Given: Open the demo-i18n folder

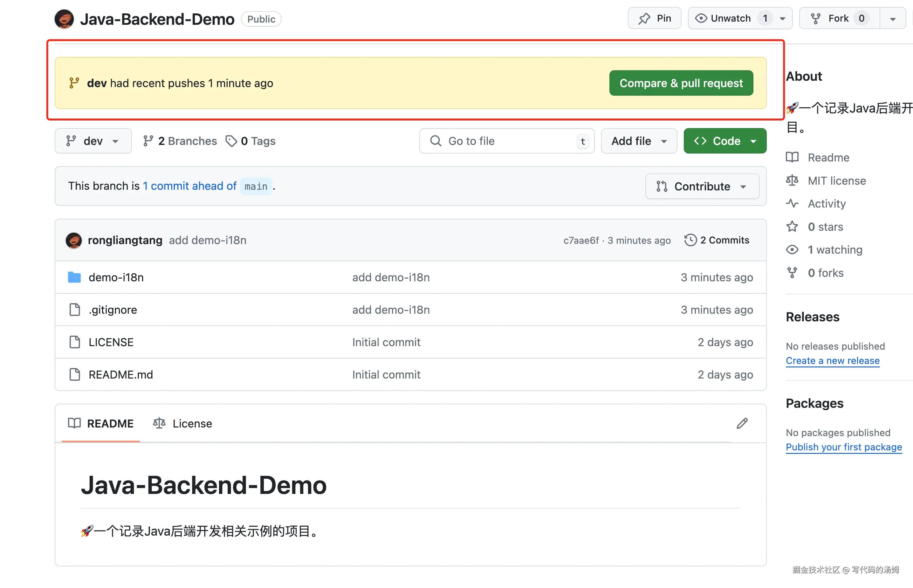Looking at the screenshot, I should point(116,277).
